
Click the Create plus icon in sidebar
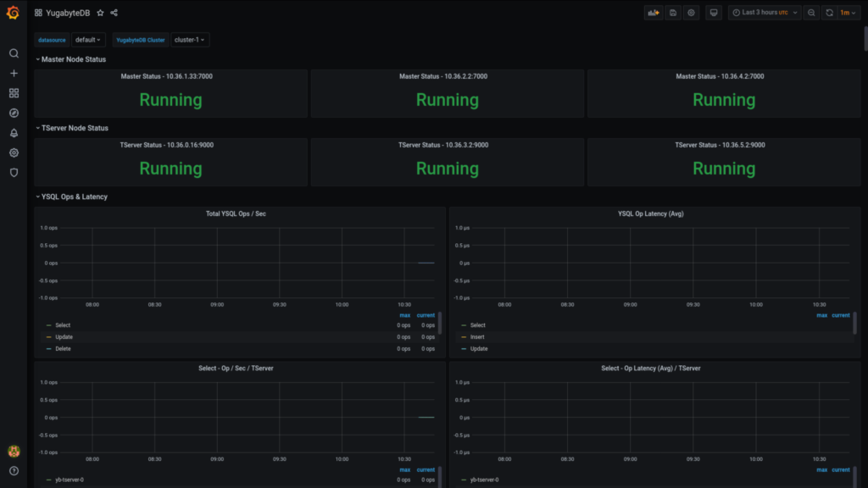click(x=14, y=73)
